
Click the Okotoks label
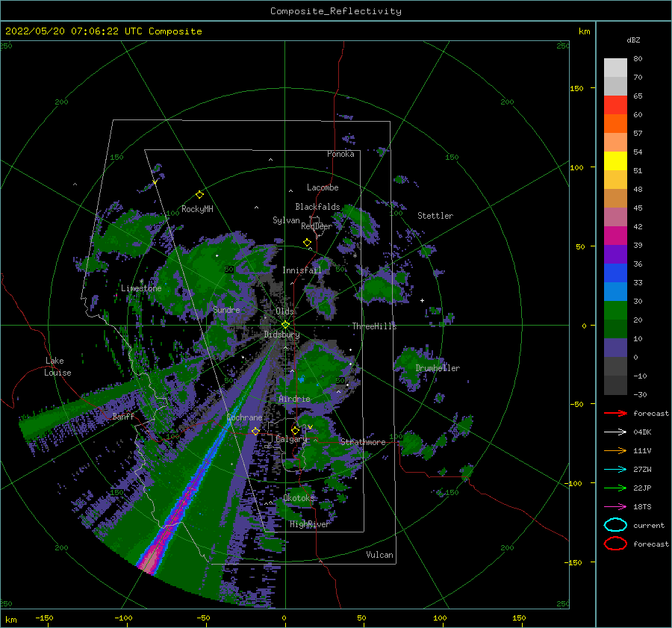coord(299,498)
